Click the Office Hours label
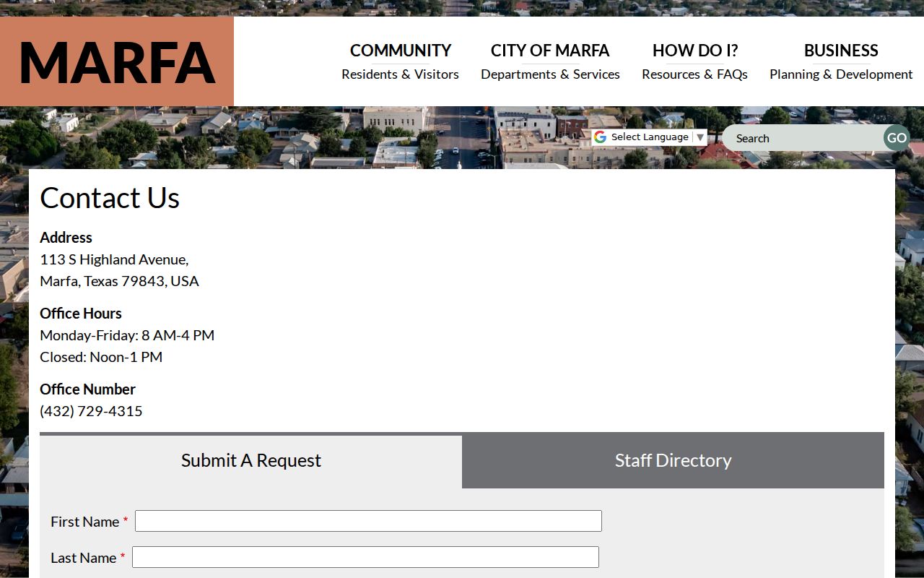The width and height of the screenshot is (924, 578). click(80, 314)
